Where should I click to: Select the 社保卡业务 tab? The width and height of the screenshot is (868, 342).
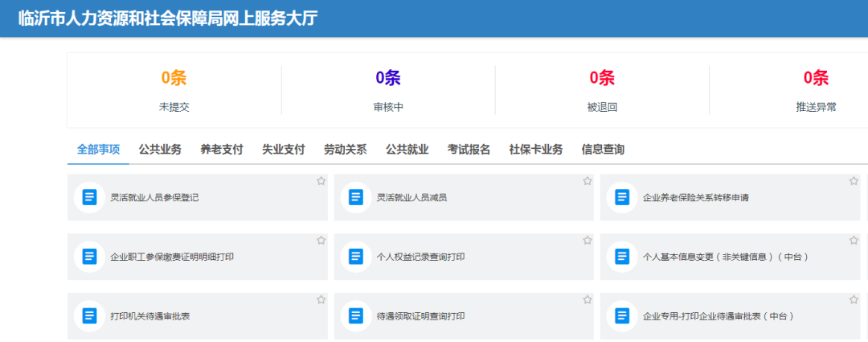[536, 149]
